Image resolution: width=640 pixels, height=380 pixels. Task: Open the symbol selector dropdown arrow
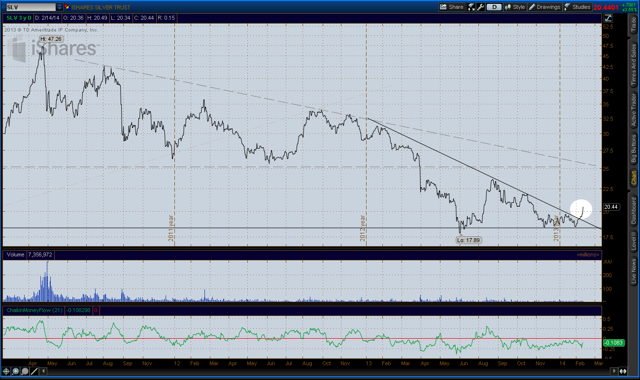(60, 7)
